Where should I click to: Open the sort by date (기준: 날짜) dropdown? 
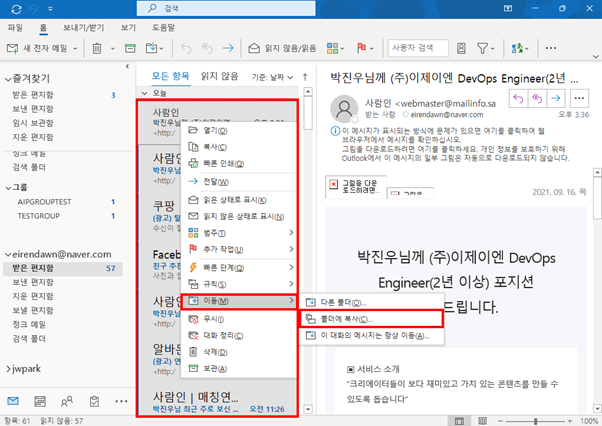point(272,78)
